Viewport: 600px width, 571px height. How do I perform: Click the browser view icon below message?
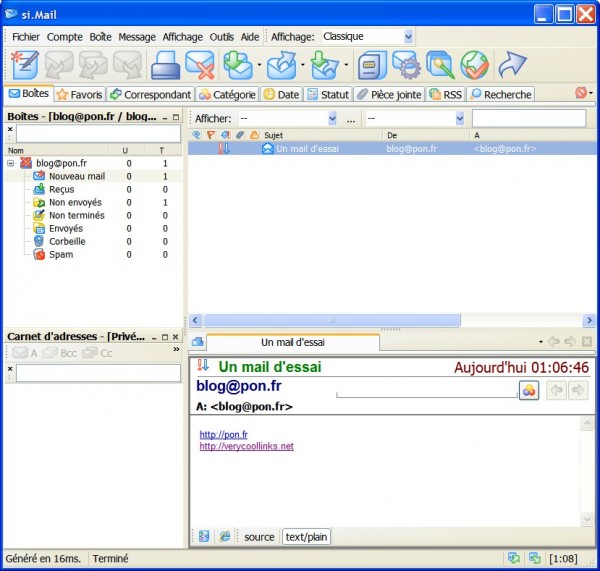coord(225,537)
